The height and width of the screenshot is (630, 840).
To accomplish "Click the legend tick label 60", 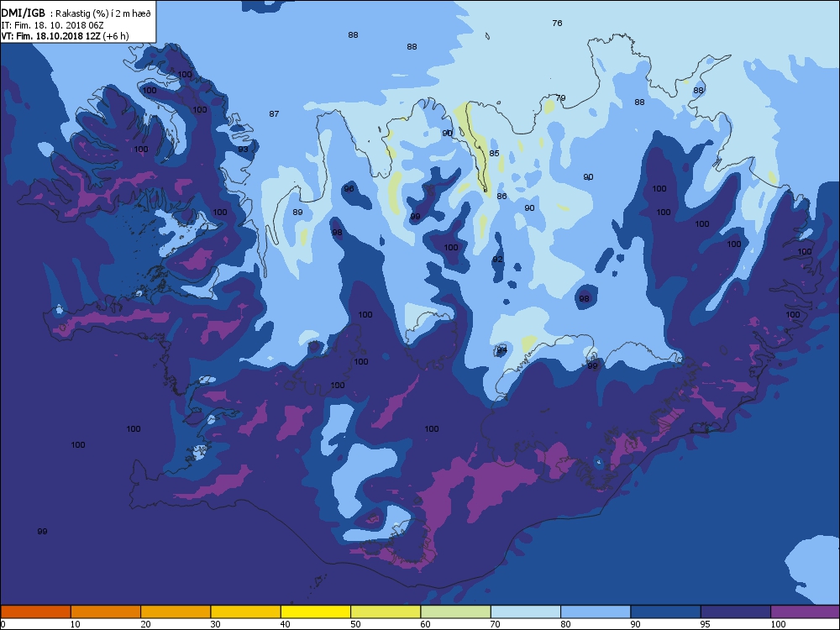I will [x=425, y=624].
